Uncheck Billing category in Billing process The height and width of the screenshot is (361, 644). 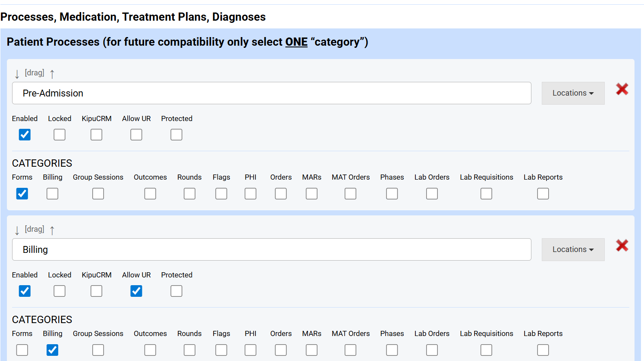pyautogui.click(x=52, y=350)
